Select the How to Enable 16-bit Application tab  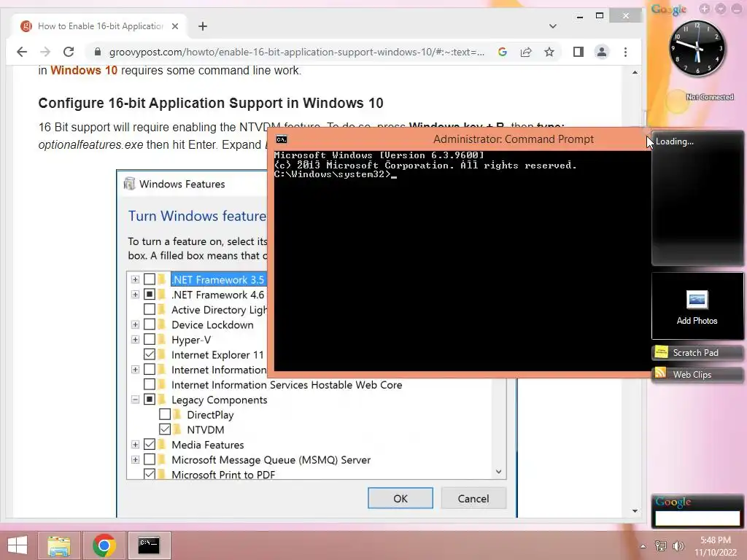tap(101, 26)
